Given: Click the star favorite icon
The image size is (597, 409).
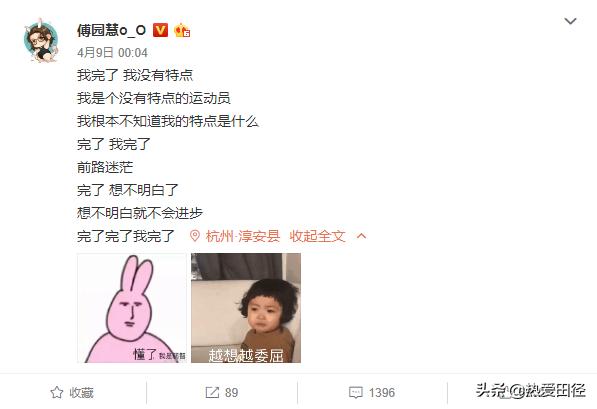Looking at the screenshot, I should (57, 392).
